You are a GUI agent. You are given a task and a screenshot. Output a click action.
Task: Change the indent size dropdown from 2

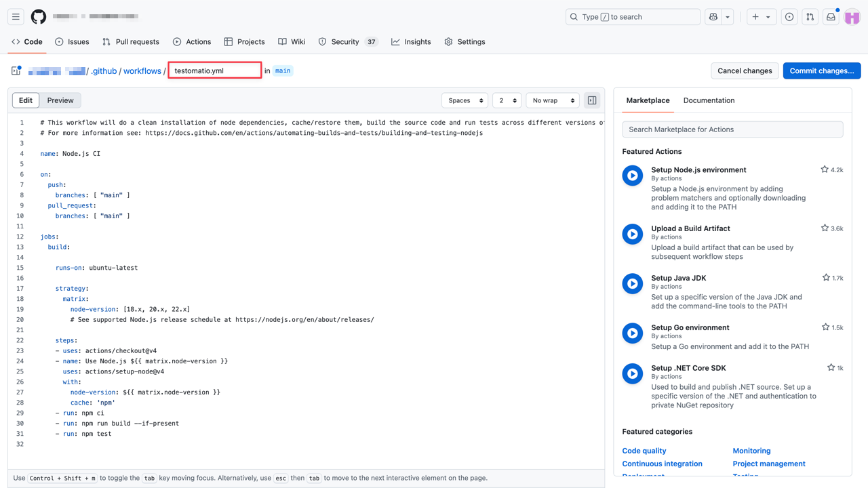pyautogui.click(x=507, y=100)
